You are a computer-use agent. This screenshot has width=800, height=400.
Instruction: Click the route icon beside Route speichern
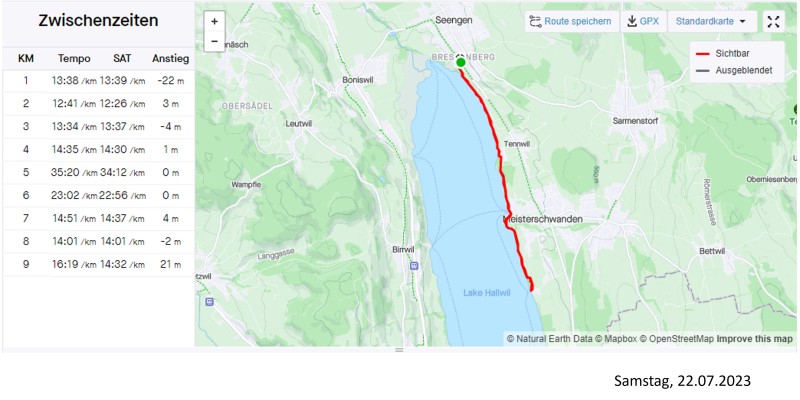[x=535, y=21]
